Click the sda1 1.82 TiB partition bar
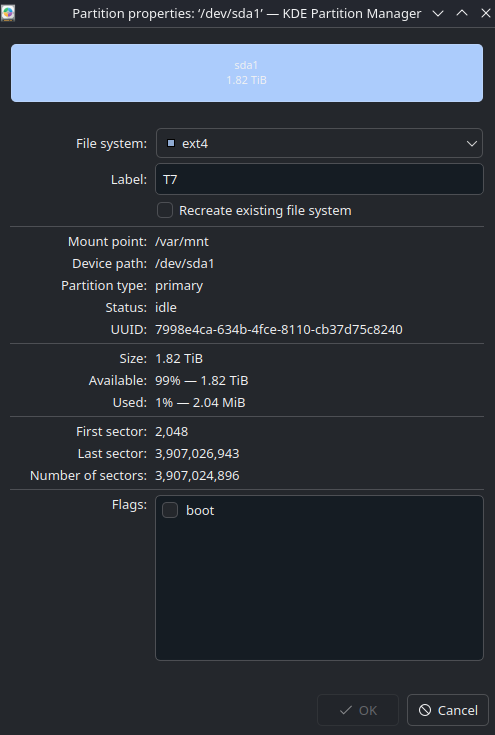Viewport: 495px width, 735px height. click(x=247, y=73)
